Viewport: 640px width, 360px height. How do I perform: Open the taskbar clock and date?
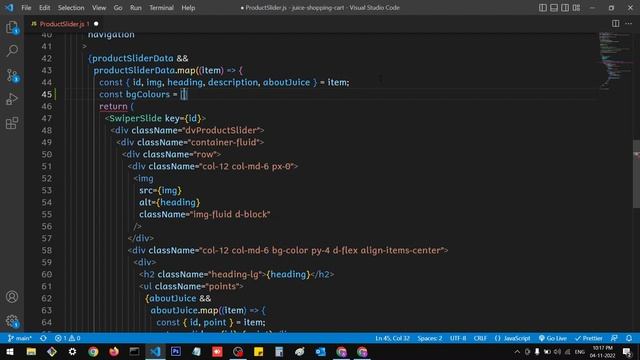(602, 351)
